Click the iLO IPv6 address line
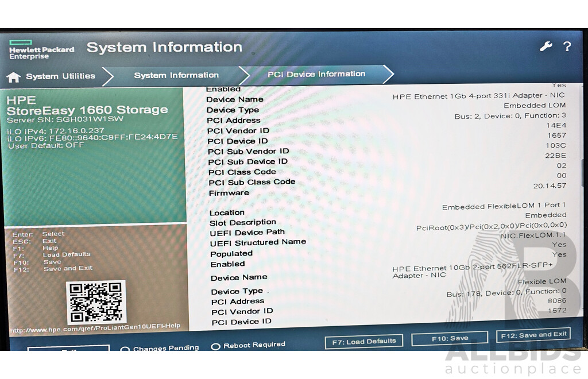 tap(92, 138)
